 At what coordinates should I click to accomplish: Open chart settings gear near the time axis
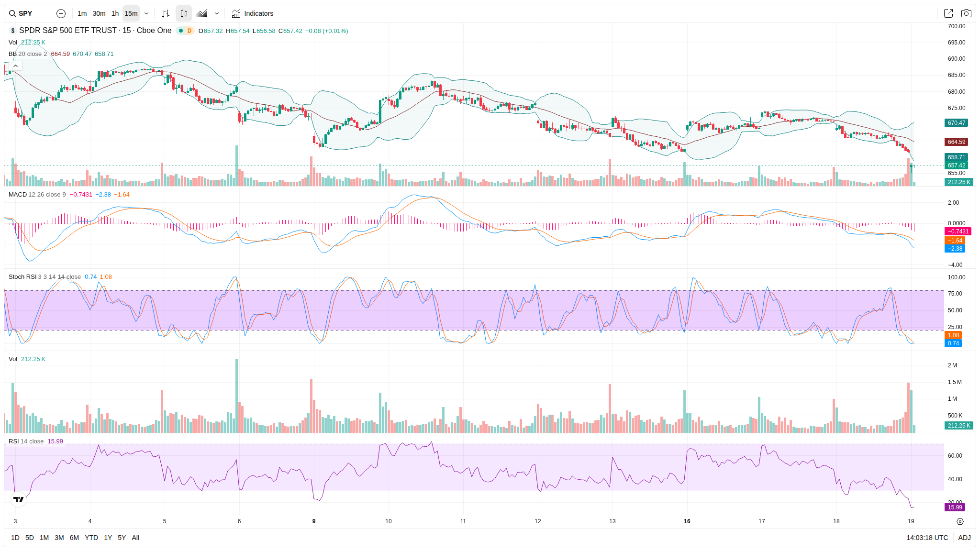coord(960,521)
